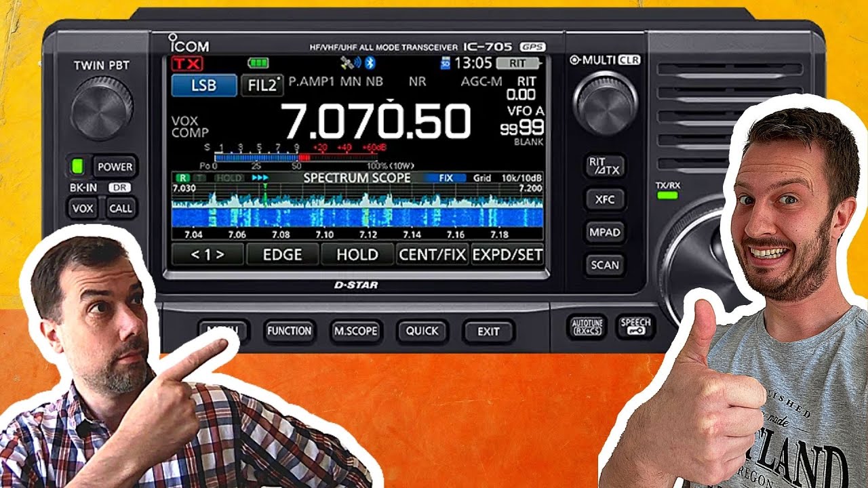
Task: Click the RIT/ΔTX button
Action: 605,166
